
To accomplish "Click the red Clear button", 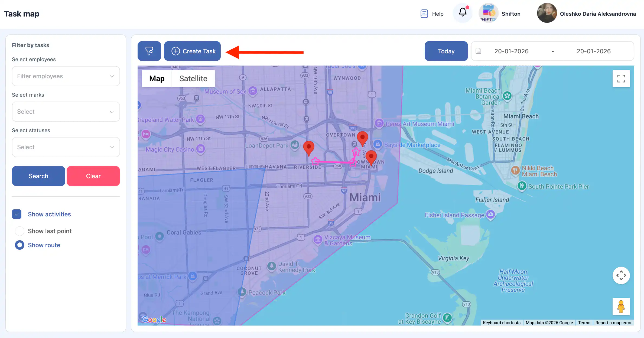I will (93, 176).
